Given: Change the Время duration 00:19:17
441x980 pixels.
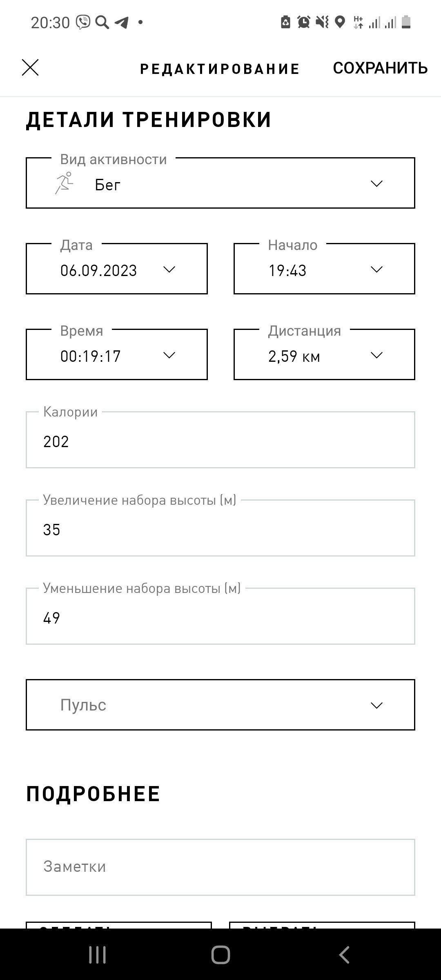Looking at the screenshot, I should click(117, 354).
